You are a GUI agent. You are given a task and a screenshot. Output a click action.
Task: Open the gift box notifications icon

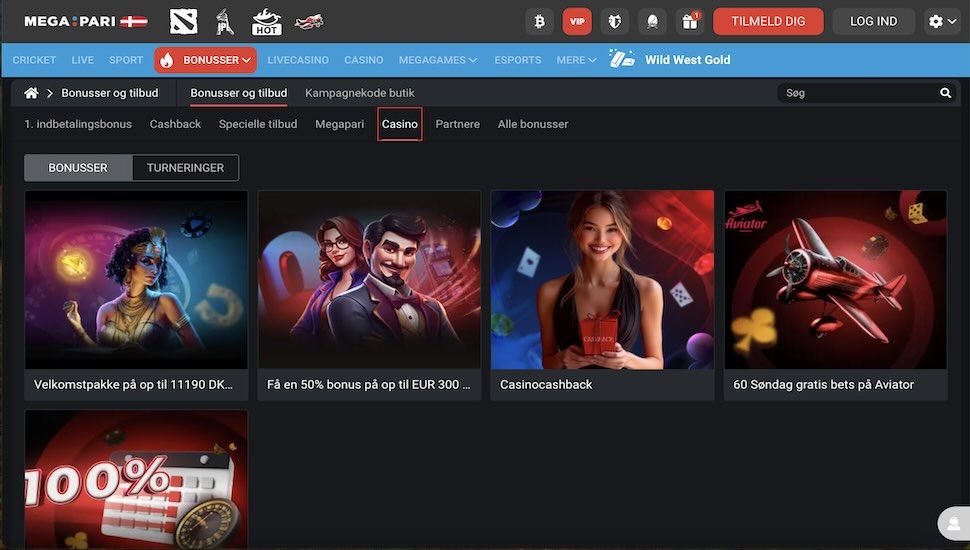click(x=690, y=22)
